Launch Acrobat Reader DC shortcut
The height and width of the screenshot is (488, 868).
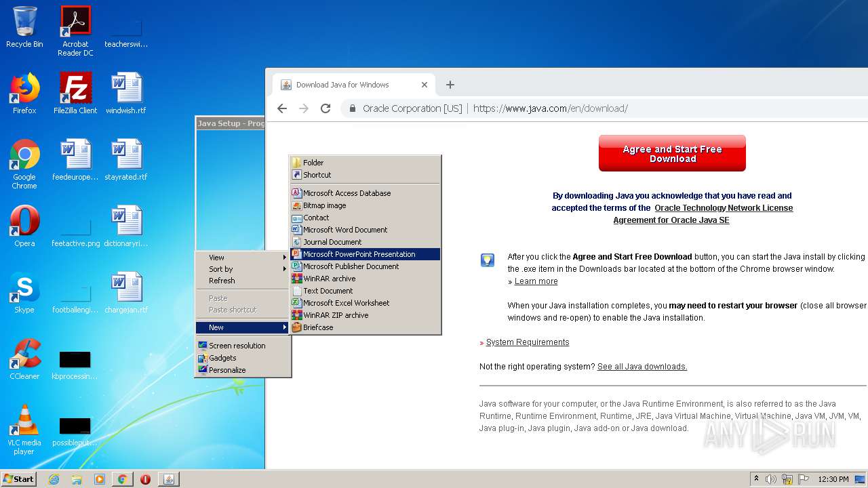click(x=75, y=31)
